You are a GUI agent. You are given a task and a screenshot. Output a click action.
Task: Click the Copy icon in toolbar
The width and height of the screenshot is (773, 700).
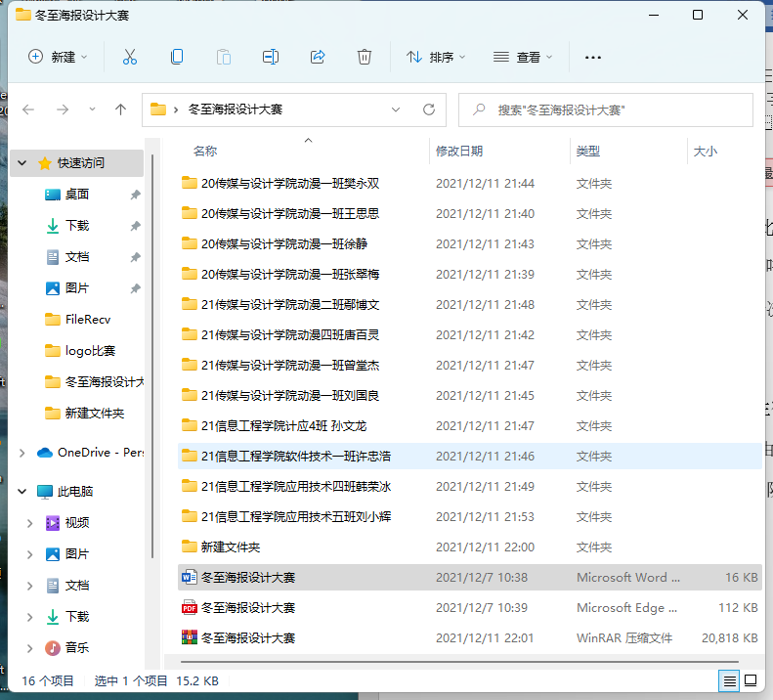(x=177, y=57)
